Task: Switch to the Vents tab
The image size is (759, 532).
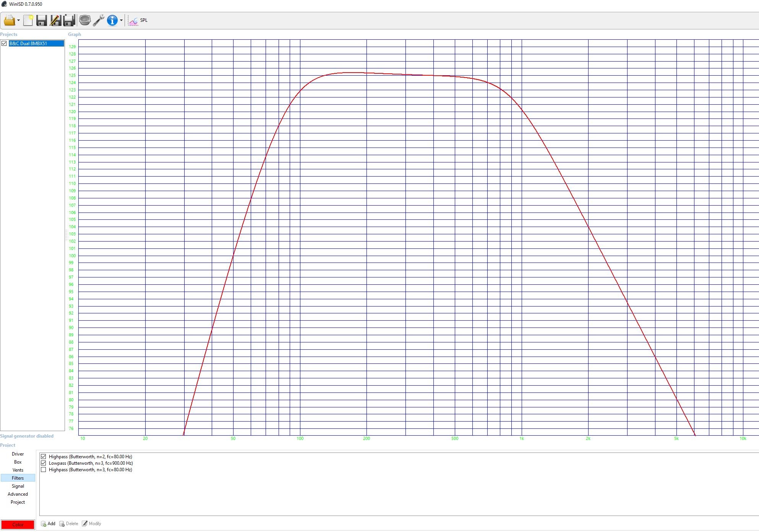Action: tap(18, 470)
